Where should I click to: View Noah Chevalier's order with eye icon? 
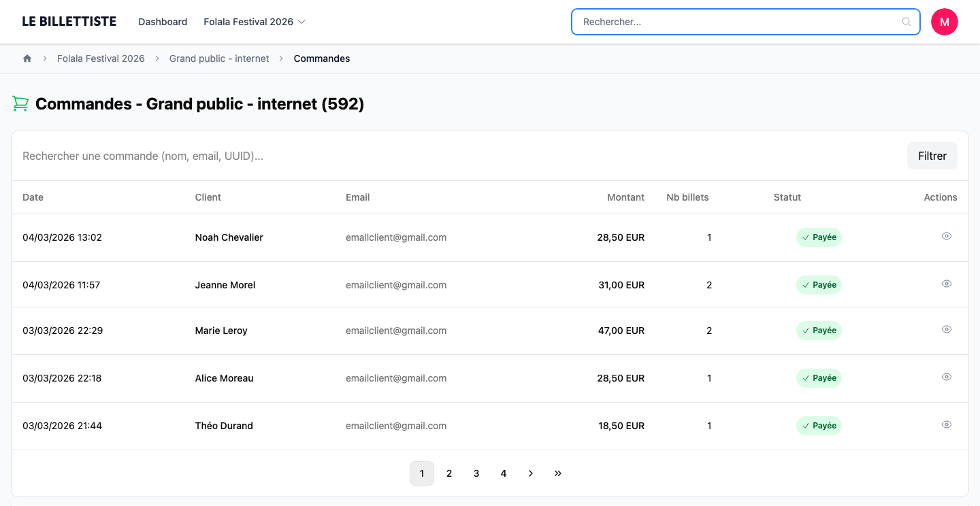tap(946, 236)
